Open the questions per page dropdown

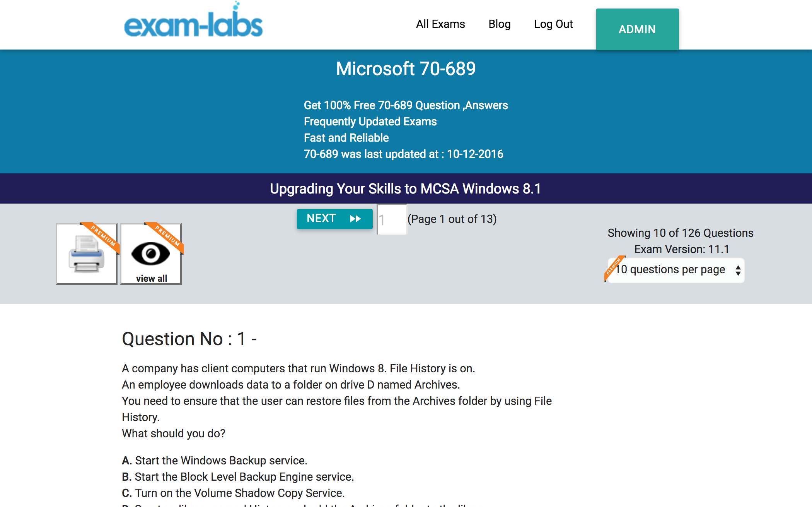pos(676,270)
